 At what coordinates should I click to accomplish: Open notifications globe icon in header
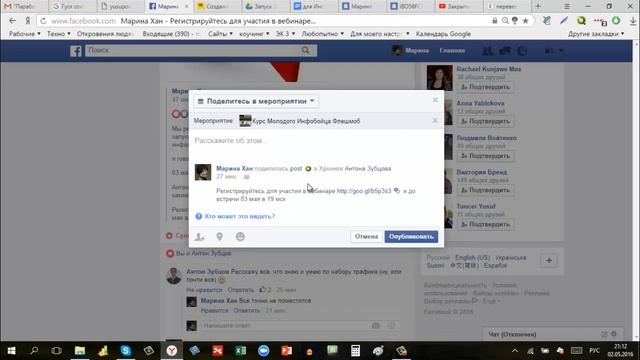tap(522, 51)
